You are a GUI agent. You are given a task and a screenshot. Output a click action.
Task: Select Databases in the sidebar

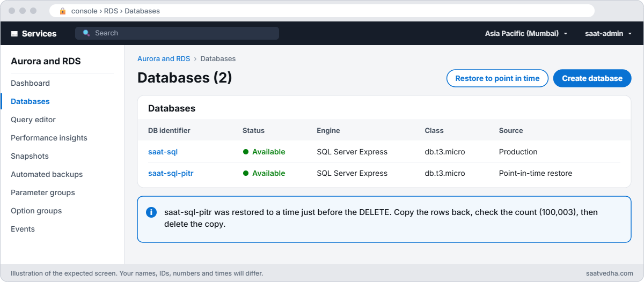click(x=30, y=101)
